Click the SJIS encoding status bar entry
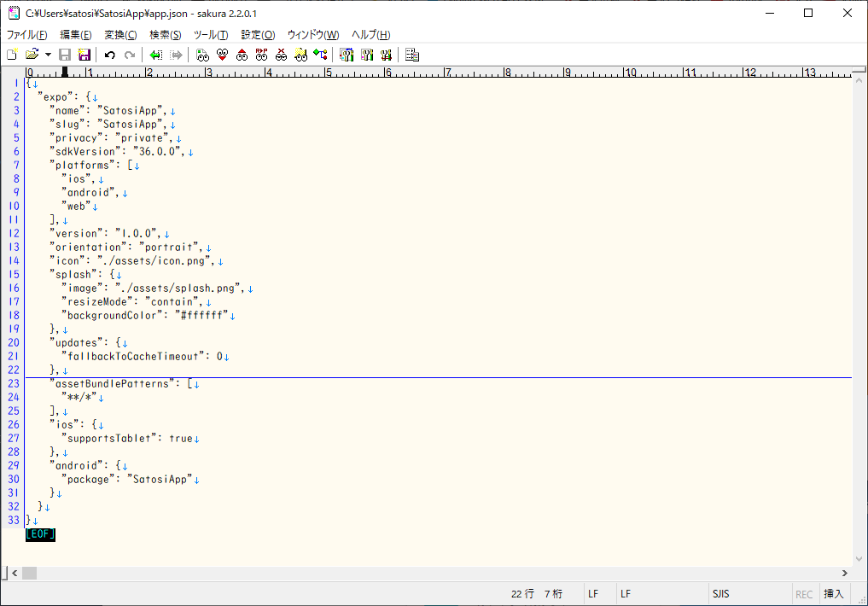This screenshot has height=606, width=868. [720, 594]
